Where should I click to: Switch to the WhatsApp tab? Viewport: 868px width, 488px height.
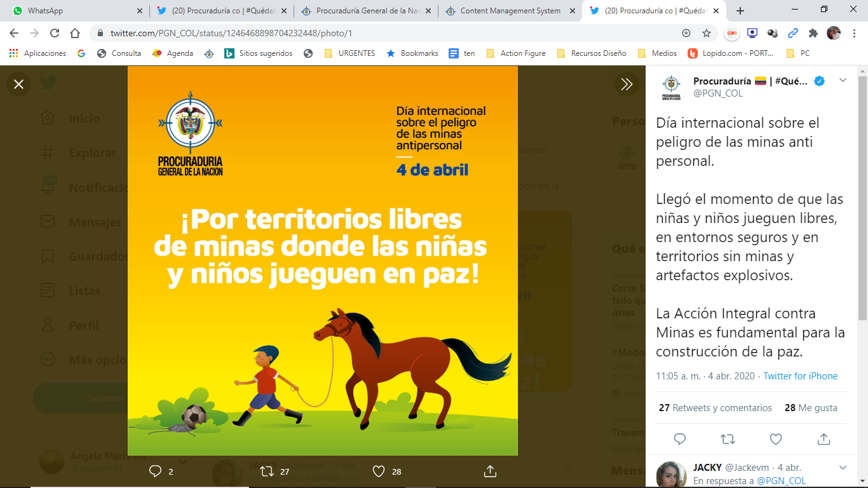point(78,11)
